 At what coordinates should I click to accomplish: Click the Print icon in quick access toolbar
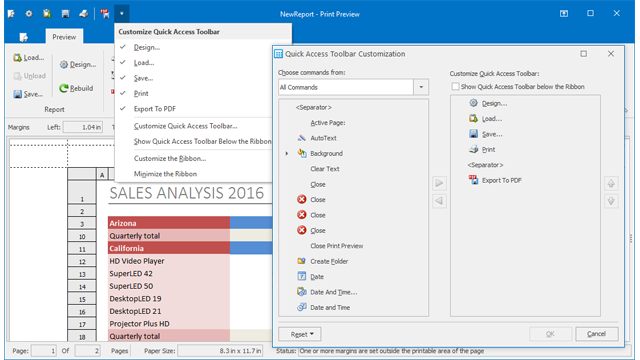(x=84, y=14)
